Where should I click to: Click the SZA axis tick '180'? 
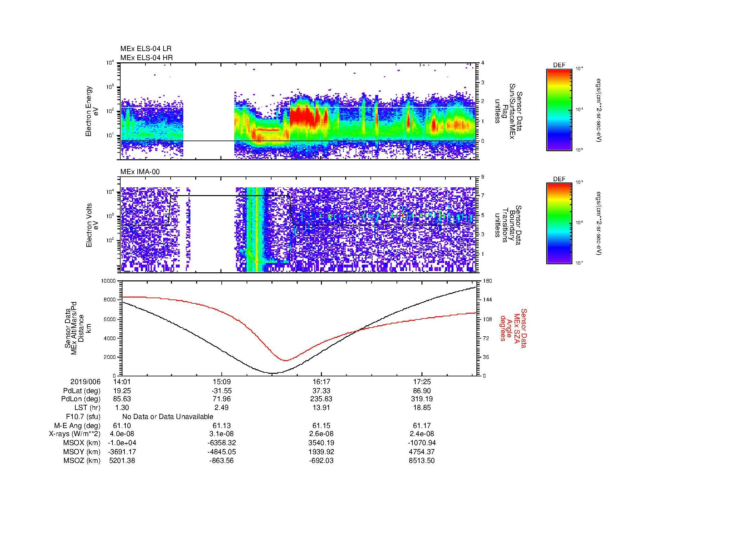point(488,281)
